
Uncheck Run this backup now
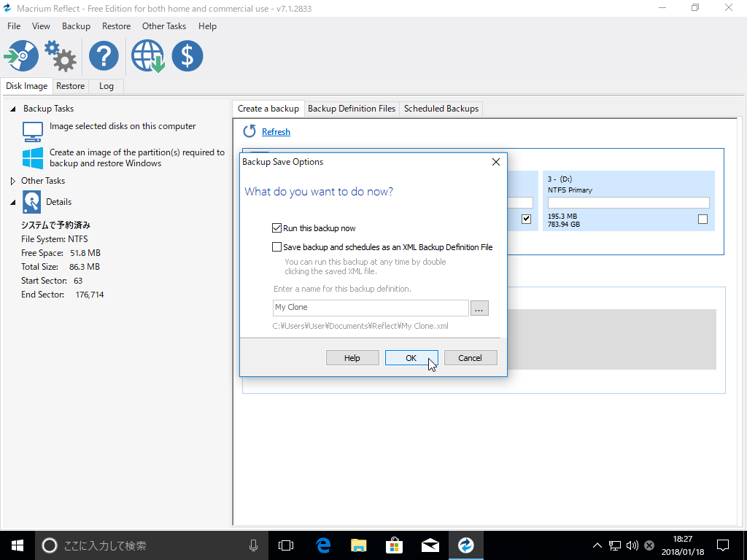point(276,228)
